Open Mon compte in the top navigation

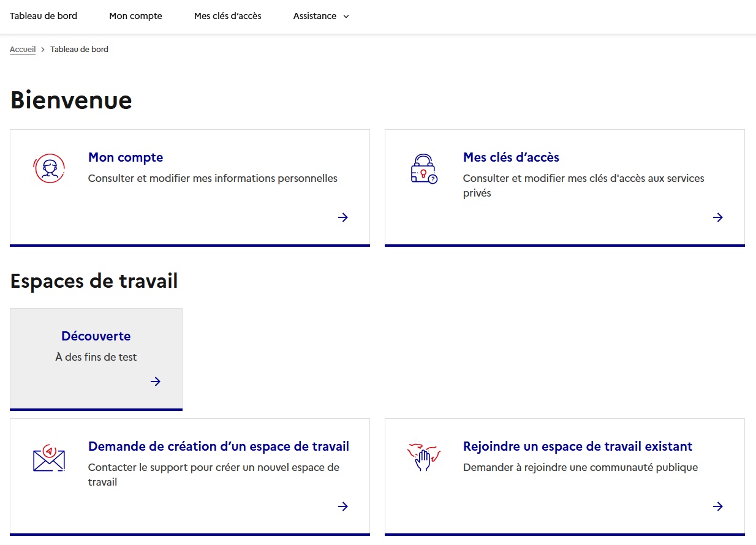(135, 16)
